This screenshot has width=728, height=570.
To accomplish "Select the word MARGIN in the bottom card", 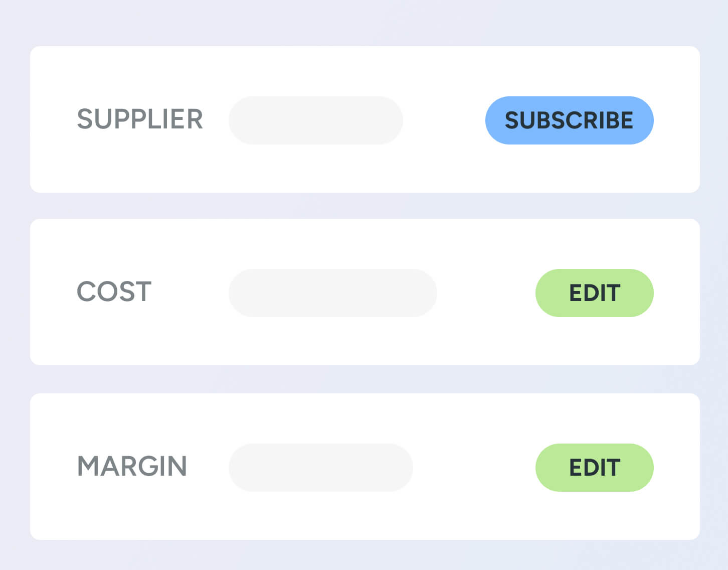I will [x=132, y=467].
